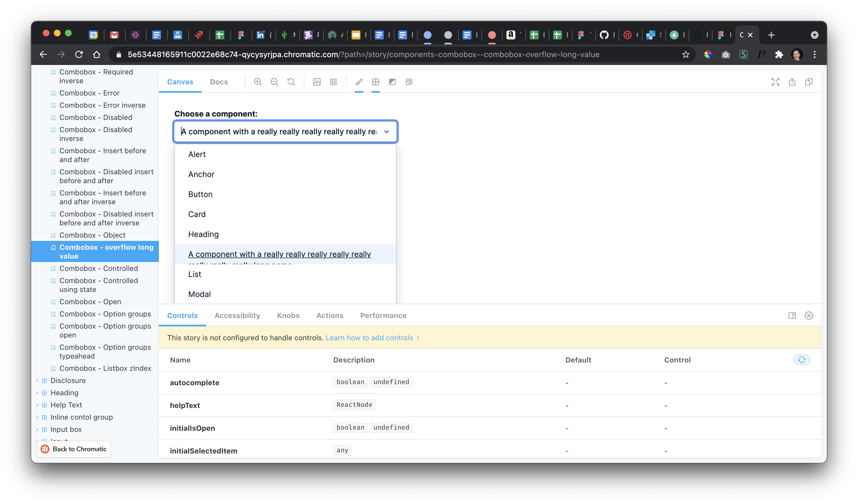The image size is (858, 504).
Task: Open the Accessibility panel tab
Action: click(x=237, y=316)
